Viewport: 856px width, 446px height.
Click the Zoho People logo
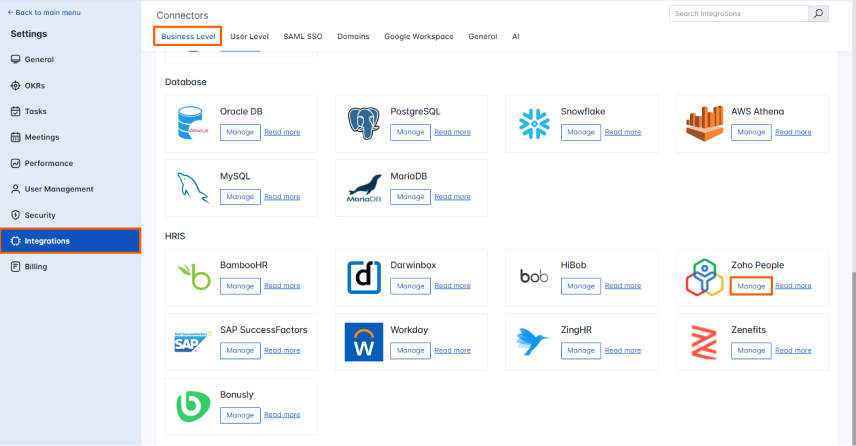pos(705,277)
